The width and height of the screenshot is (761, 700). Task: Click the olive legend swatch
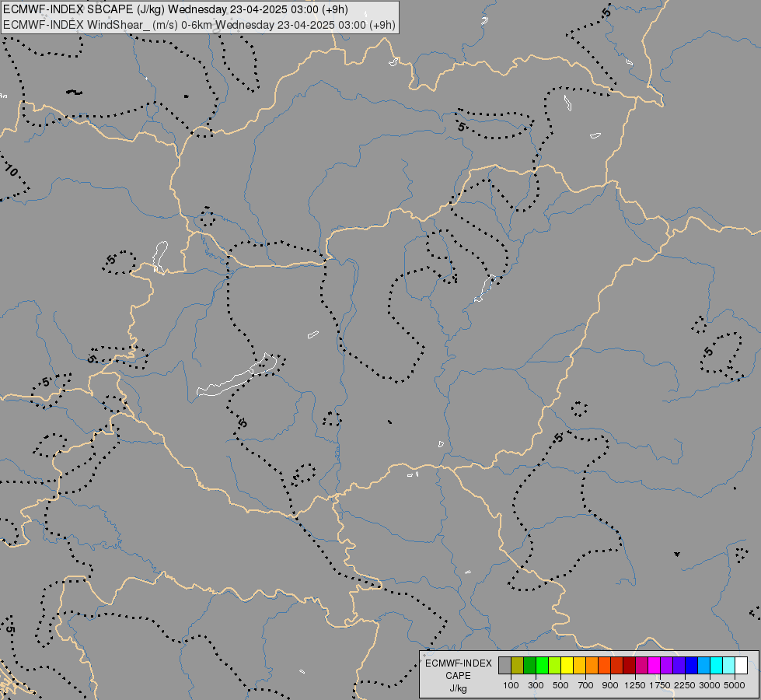[518, 665]
